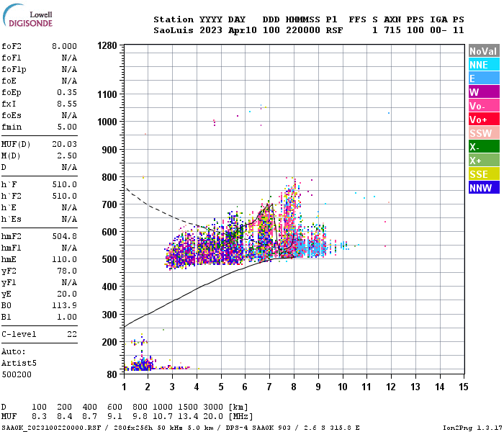Select the Vo+ legend swatch
This screenshot has width=504, height=432.
coord(484,120)
